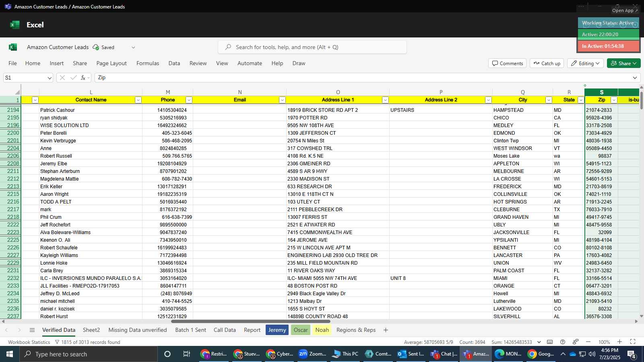Image resolution: width=644 pixels, height=362 pixels.
Task: Open the State column filter dropdown
Action: pos(581,100)
